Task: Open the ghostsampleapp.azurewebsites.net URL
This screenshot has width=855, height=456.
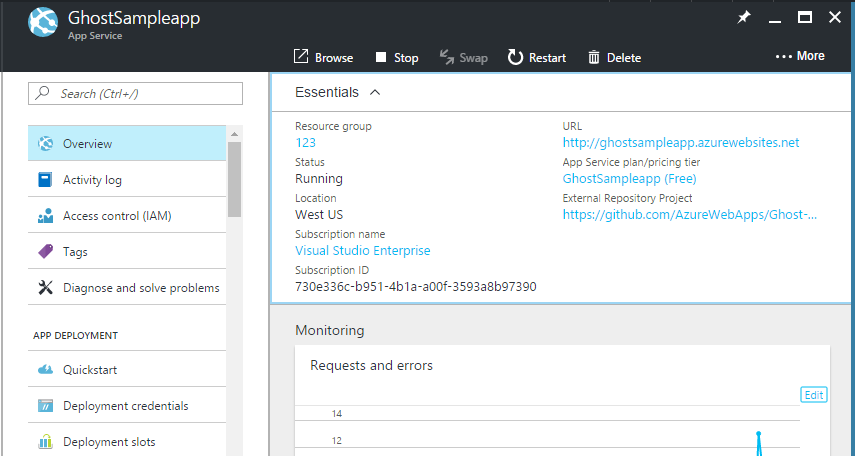Action: coord(681,143)
